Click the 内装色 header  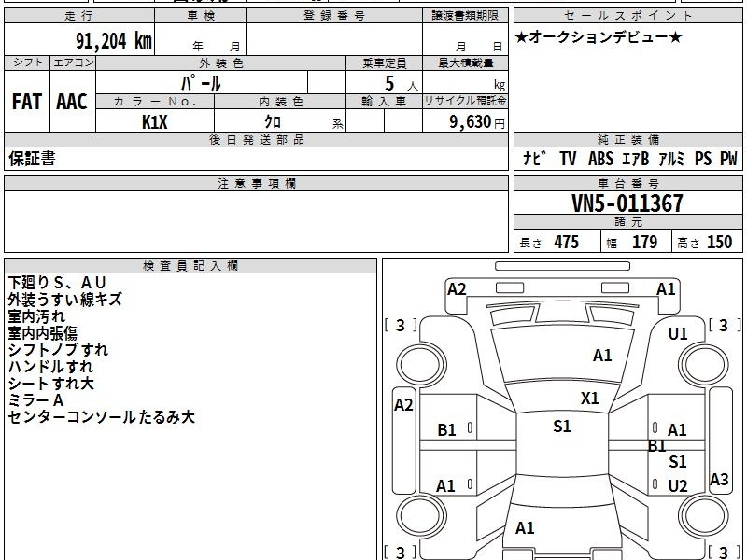[x=280, y=102]
